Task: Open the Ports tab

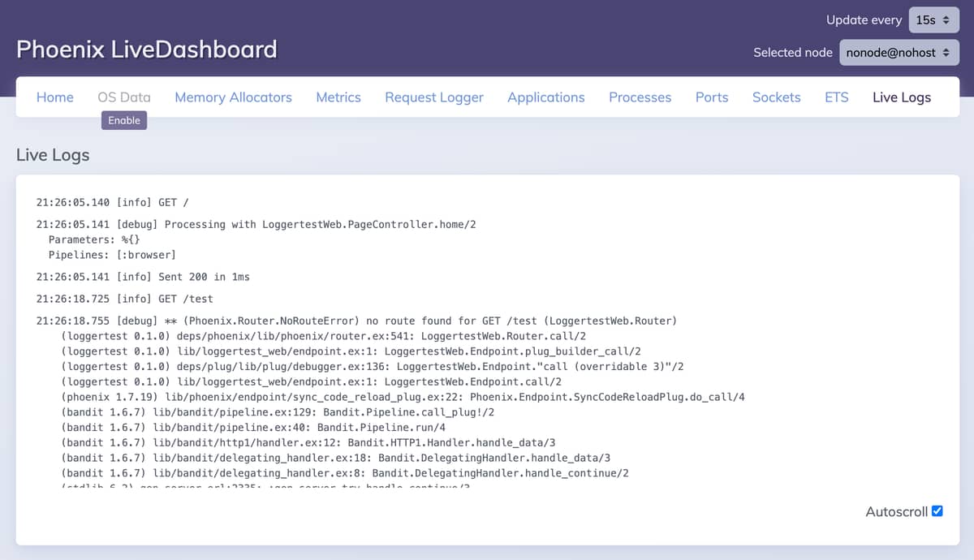Action: point(711,97)
